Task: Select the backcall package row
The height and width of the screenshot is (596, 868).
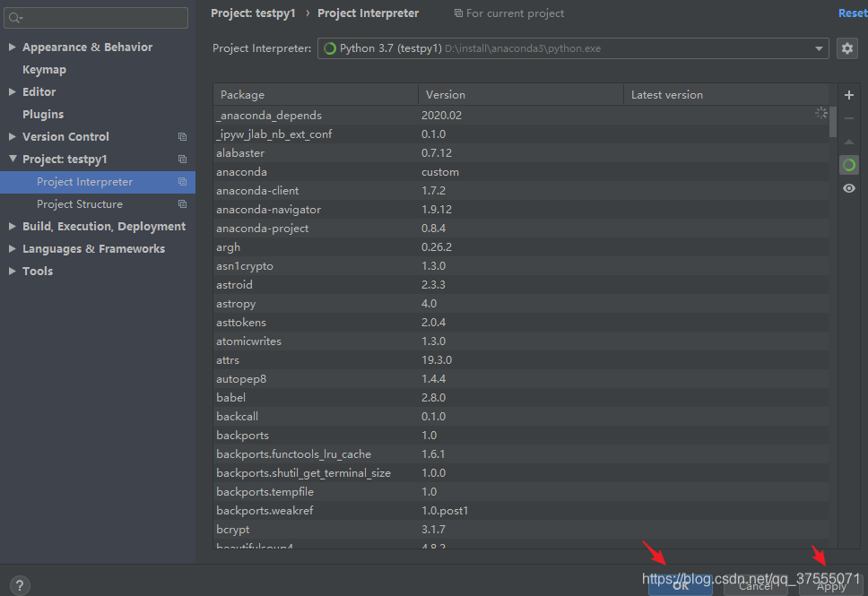Action: pos(521,416)
